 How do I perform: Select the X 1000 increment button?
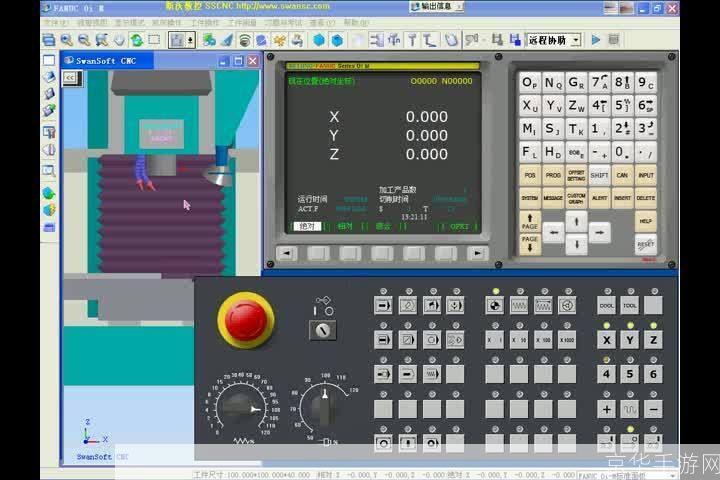pyautogui.click(x=567, y=340)
